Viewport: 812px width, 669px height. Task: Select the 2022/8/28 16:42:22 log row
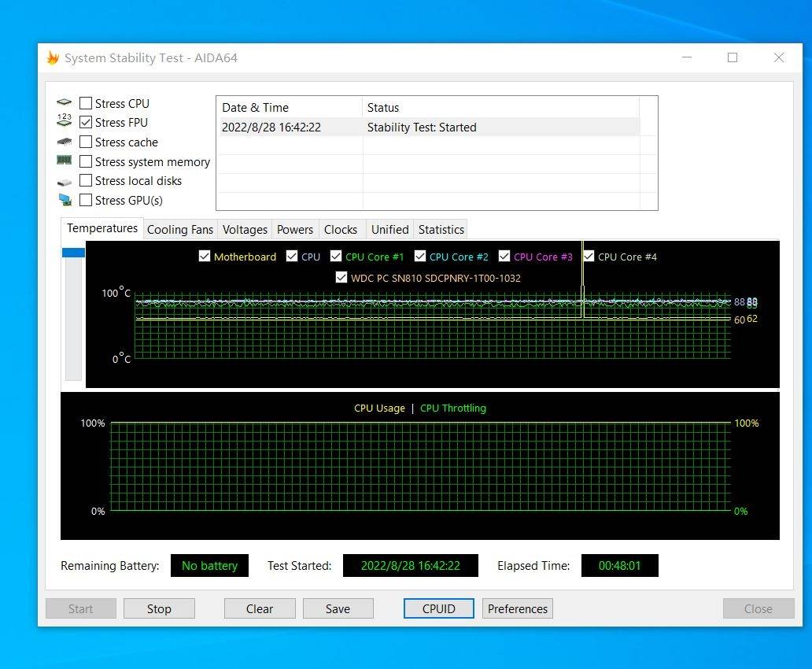click(428, 128)
